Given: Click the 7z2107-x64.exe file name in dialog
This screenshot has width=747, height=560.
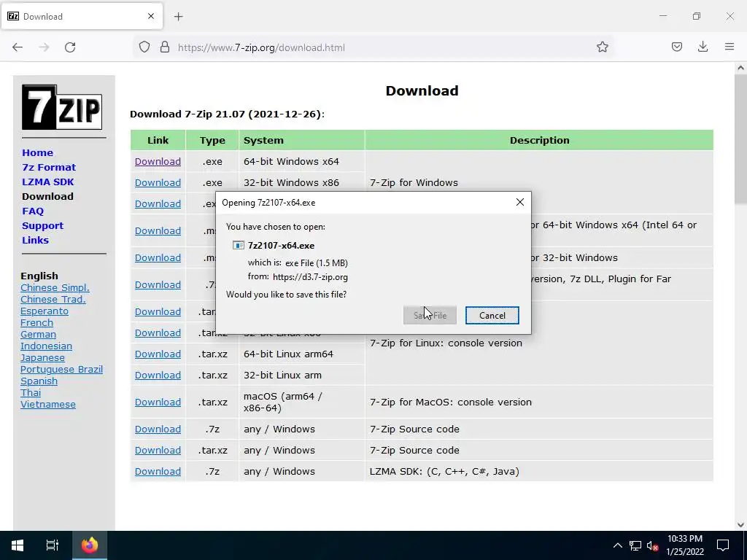Looking at the screenshot, I should click(x=281, y=246).
